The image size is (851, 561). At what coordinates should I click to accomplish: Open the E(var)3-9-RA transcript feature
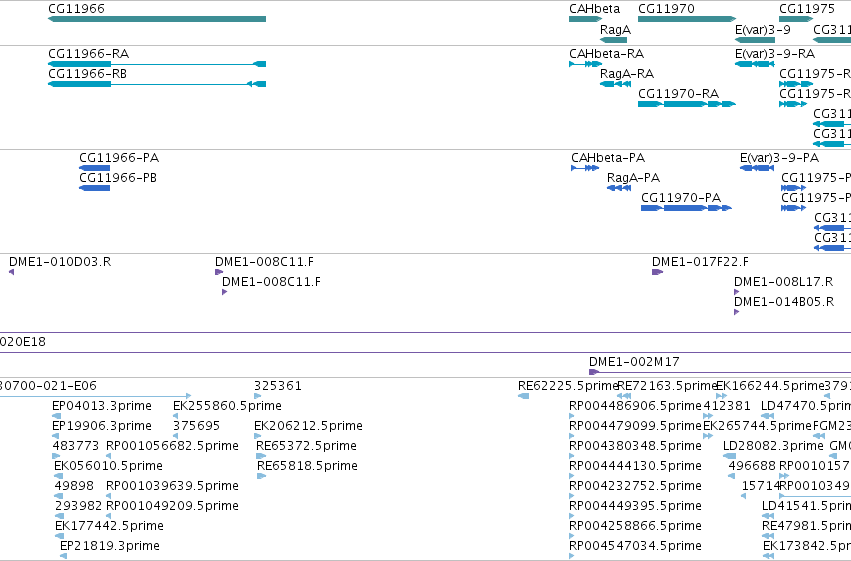(754, 64)
